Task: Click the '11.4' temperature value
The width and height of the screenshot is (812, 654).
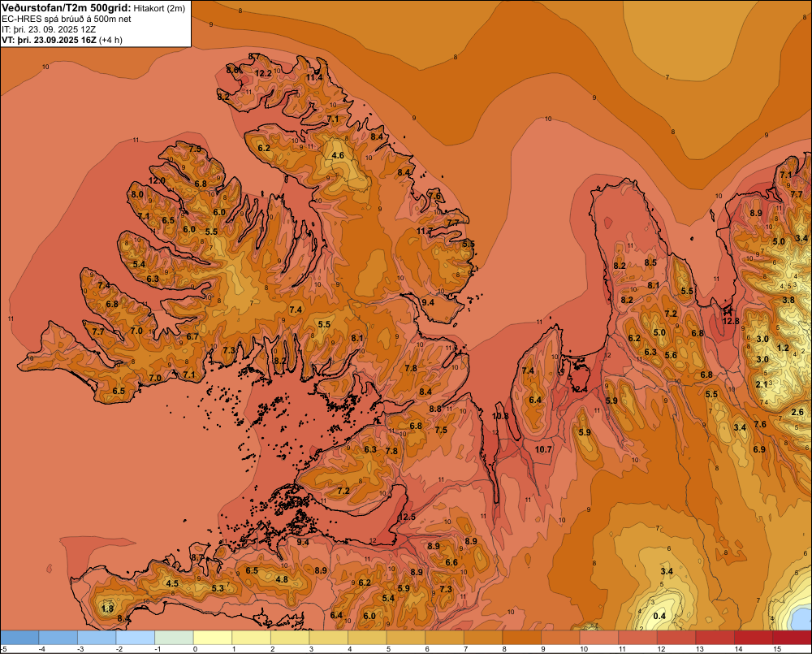Action: pos(313,78)
